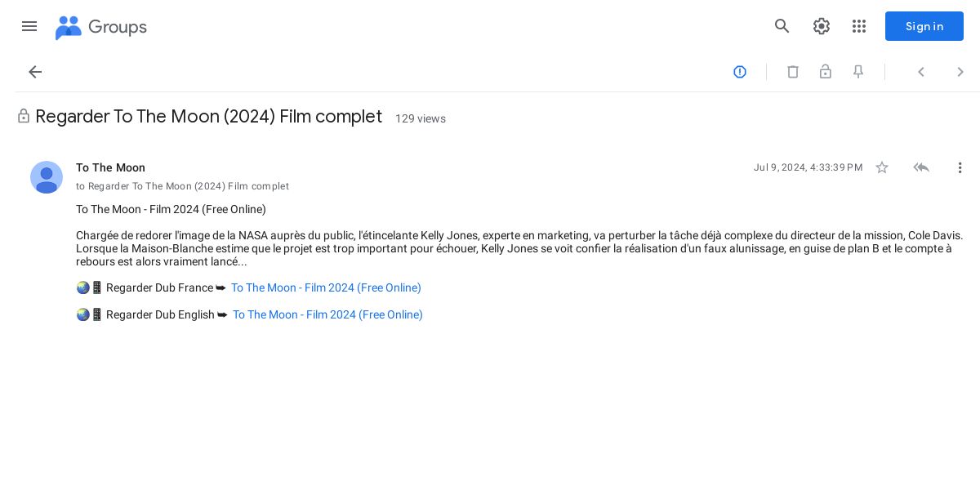Go to next conversation chevron
980x490 pixels.
point(960,72)
